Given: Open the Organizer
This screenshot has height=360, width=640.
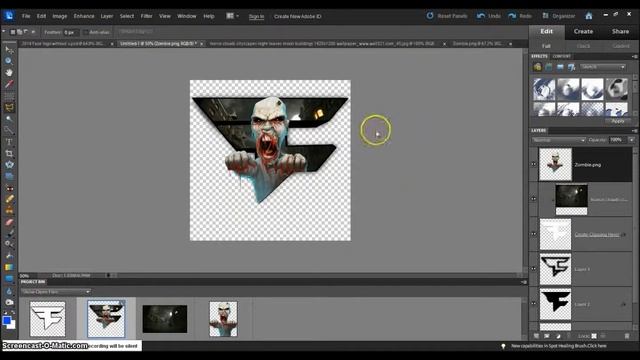Looking at the screenshot, I should coord(558,16).
